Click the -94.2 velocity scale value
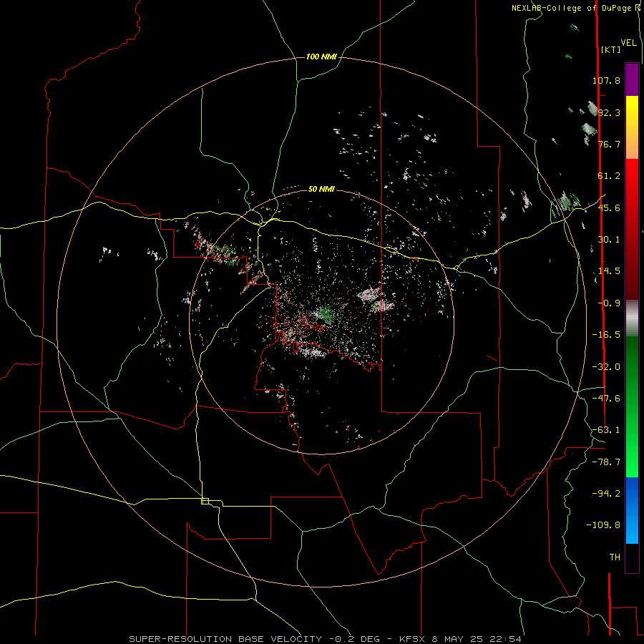Image resolution: width=644 pixels, height=644 pixels. click(606, 493)
